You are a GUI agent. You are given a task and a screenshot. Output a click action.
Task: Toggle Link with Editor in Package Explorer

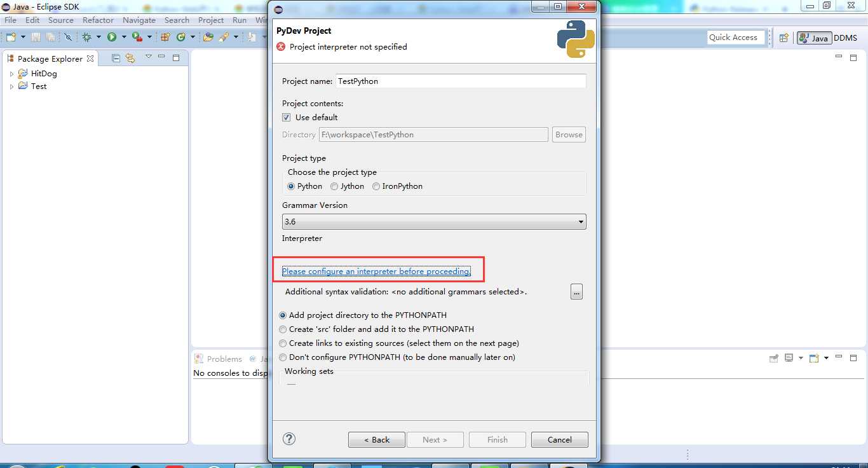click(x=130, y=58)
